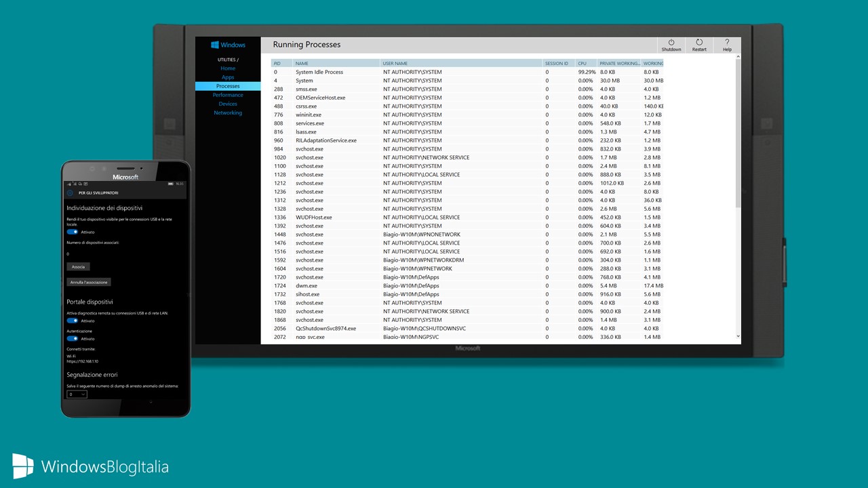Click the 1012.0 KB private working set
Viewport: 868px width, 488px height.
pos(612,183)
